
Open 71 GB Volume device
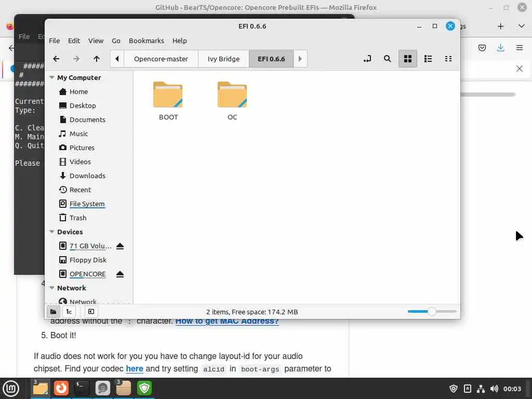click(x=90, y=246)
